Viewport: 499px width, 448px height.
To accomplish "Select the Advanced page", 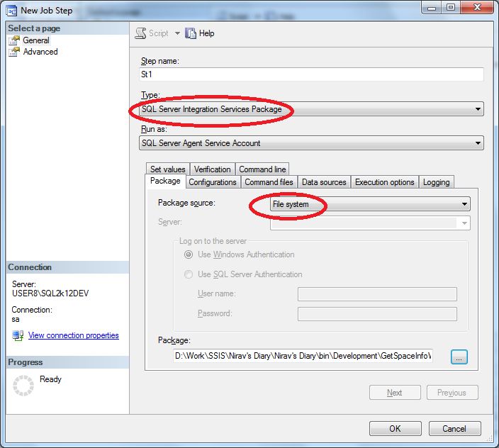I will coord(40,52).
